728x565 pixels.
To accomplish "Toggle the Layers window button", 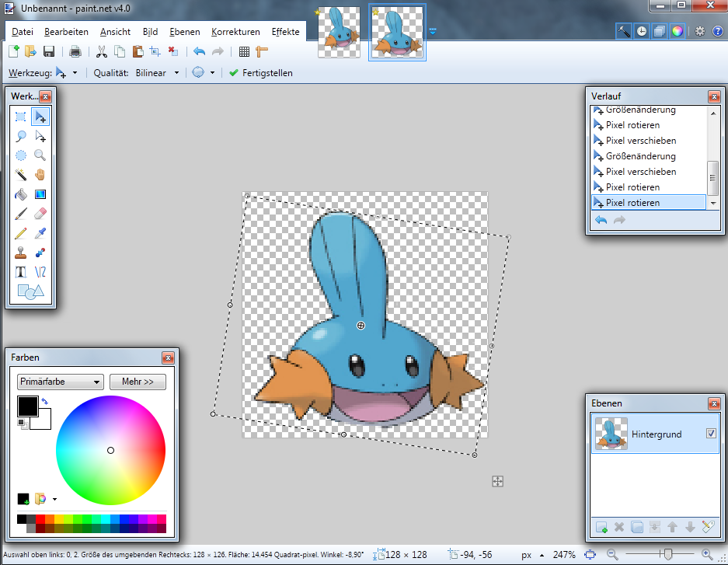I will click(660, 31).
